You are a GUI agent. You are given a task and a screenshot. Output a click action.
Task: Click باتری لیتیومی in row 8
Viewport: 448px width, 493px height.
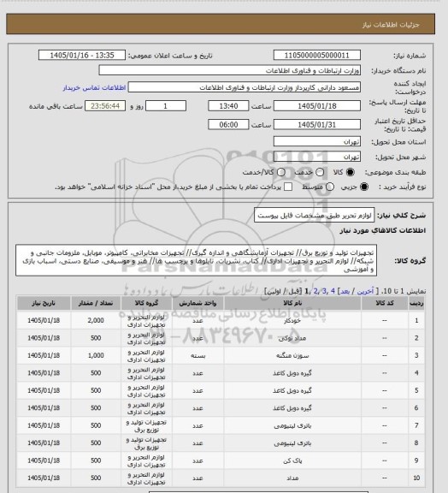point(292,443)
